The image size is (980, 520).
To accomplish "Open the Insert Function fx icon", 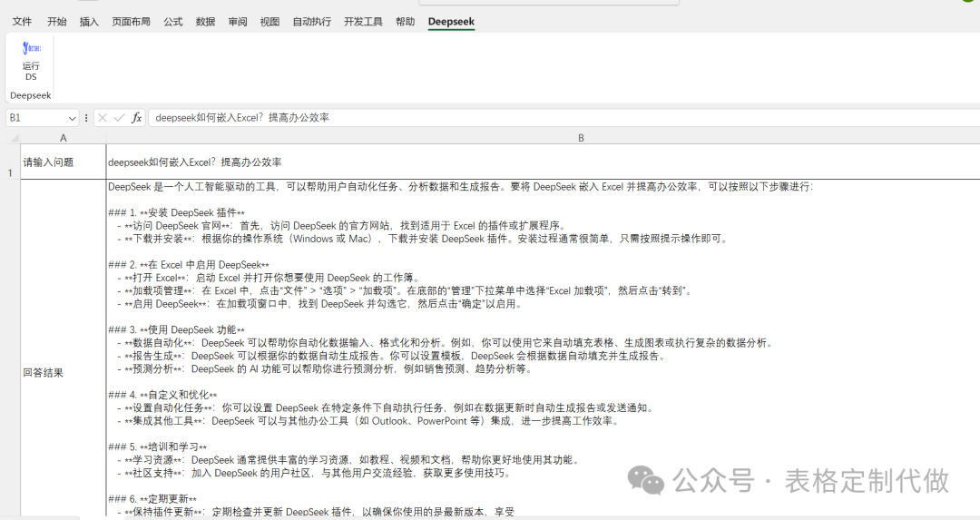I will coord(136,117).
